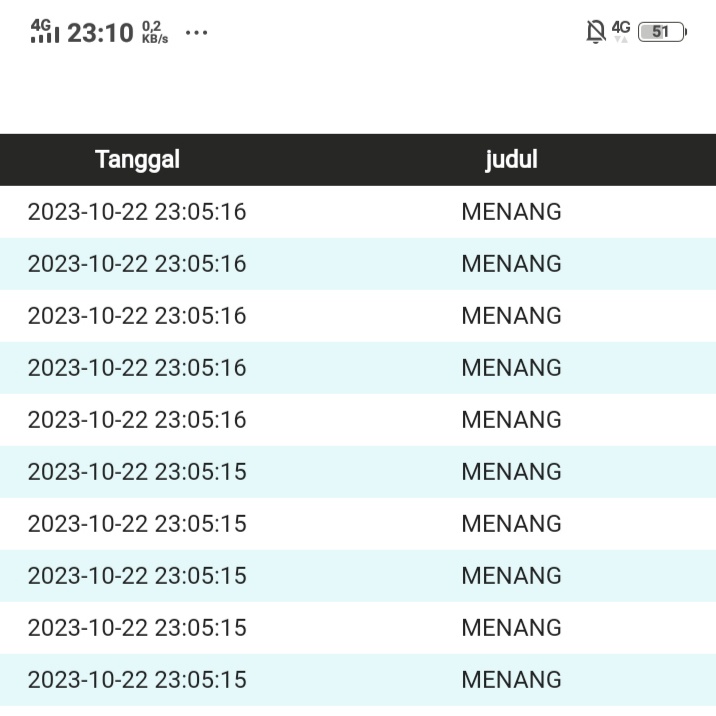Select the topmost 23:05:15 timestamp entry
This screenshot has height=716, width=716.
[137, 472]
